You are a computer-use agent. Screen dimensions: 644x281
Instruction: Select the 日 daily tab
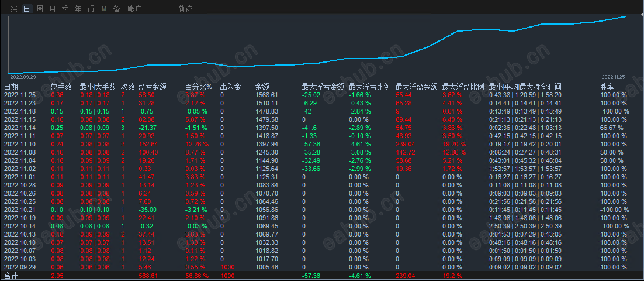(27, 9)
